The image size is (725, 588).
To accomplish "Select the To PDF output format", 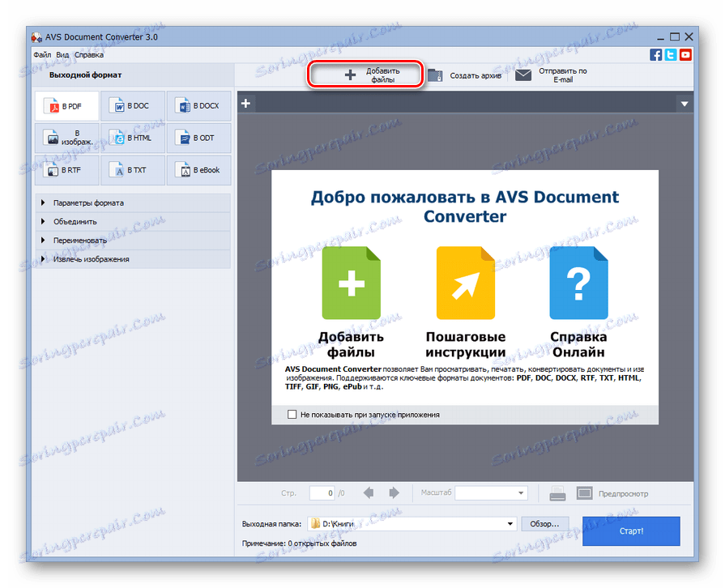I will [x=67, y=106].
